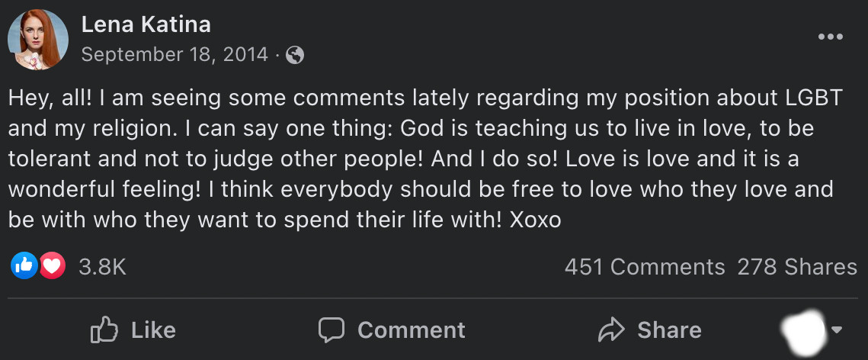
Task: Click the speech bubble icon beside Comment
Action: pos(332,330)
